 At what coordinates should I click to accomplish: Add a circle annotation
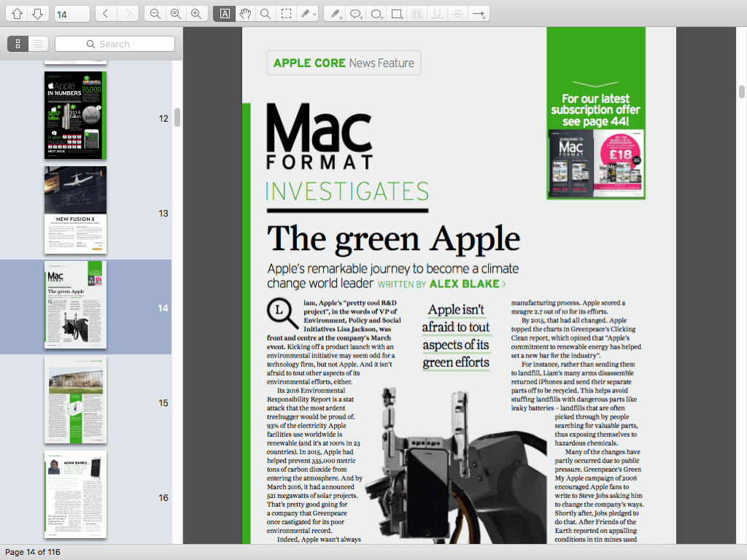click(x=376, y=14)
